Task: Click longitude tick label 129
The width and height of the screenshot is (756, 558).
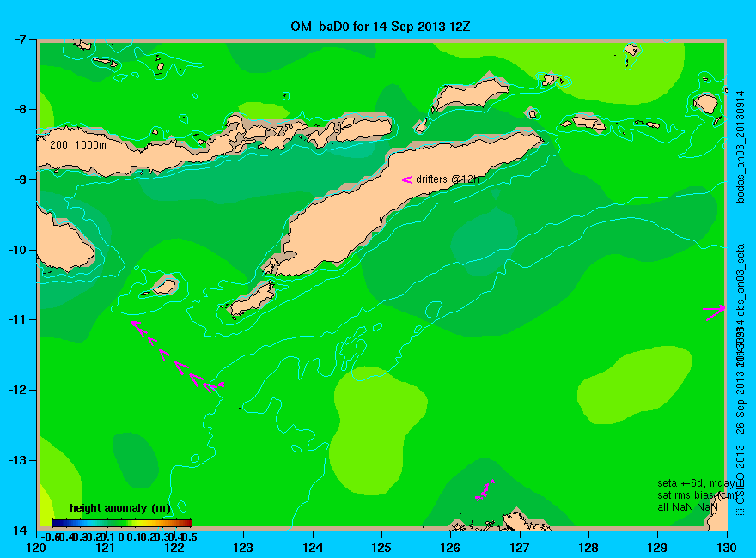Action: pyautogui.click(x=657, y=548)
